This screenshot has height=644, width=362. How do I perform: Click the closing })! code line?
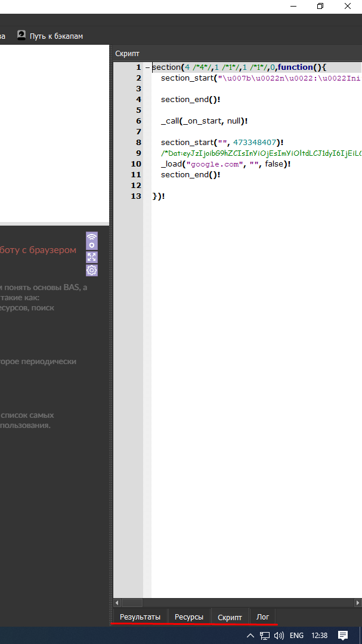click(159, 196)
